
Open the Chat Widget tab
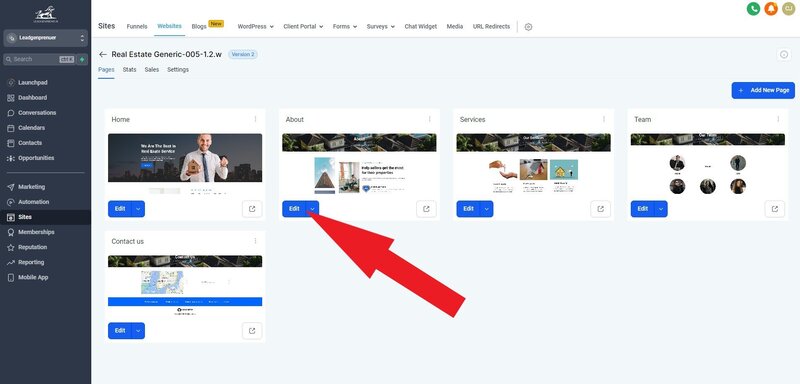click(420, 27)
